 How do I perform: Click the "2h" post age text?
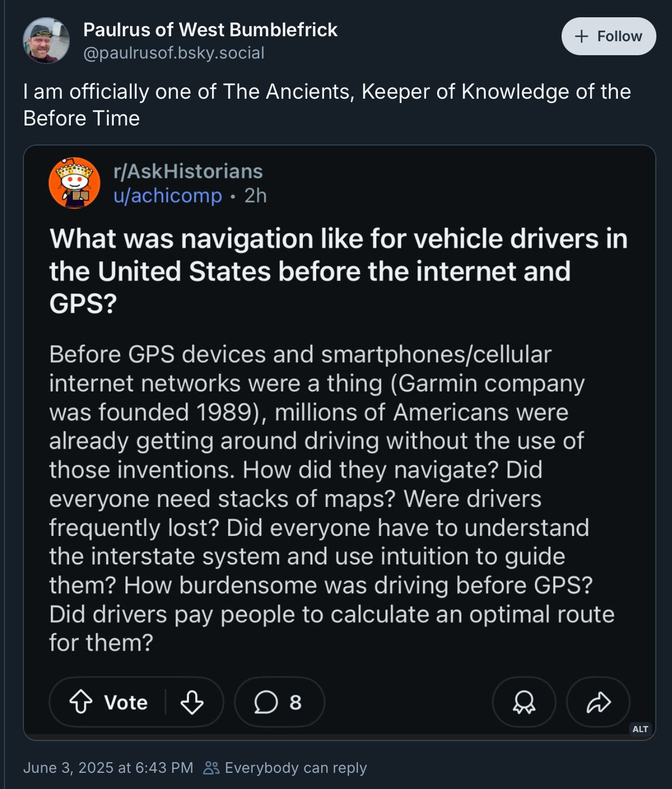255,196
